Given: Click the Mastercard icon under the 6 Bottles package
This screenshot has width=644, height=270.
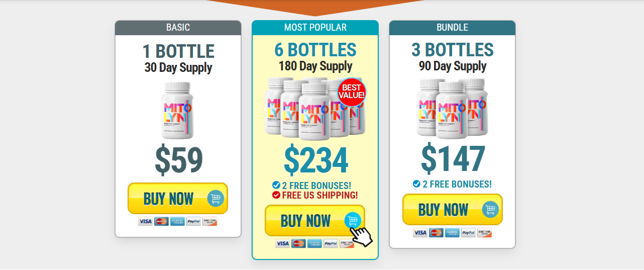Looking at the screenshot, I should tap(298, 243).
